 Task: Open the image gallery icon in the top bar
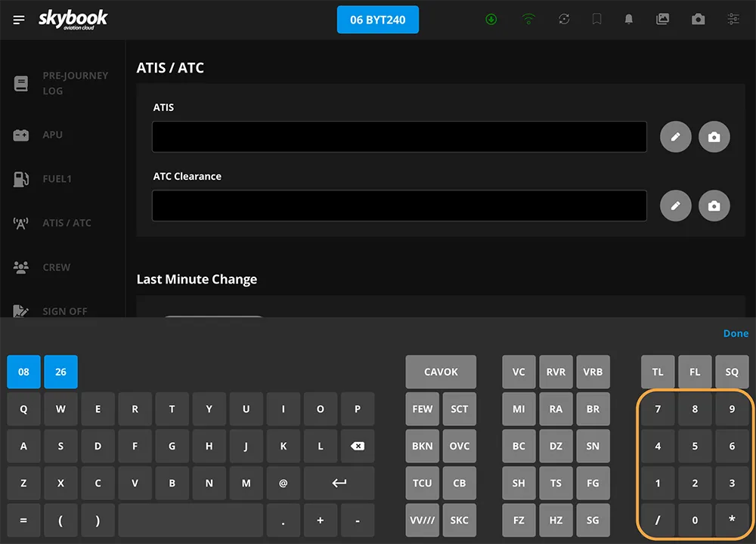663,19
